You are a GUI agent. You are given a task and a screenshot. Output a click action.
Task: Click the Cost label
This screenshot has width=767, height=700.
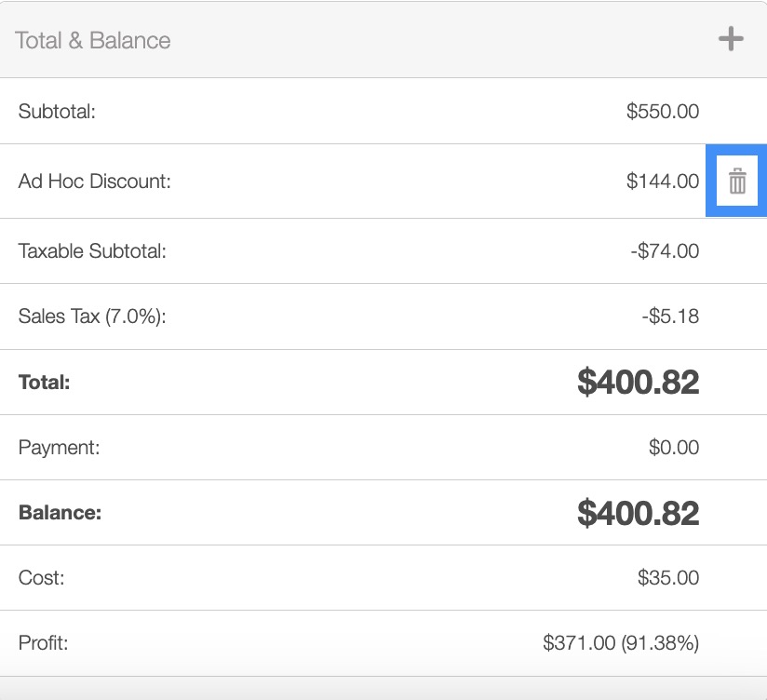[42, 578]
